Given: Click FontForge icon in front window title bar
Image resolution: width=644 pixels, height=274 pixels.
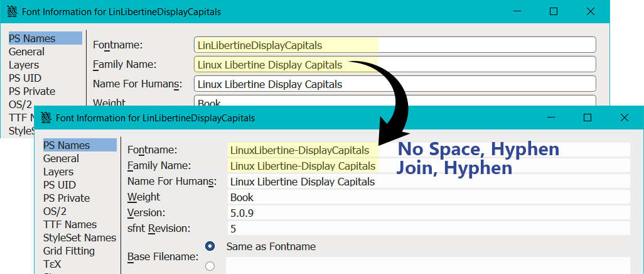Looking at the screenshot, I should click(x=47, y=118).
